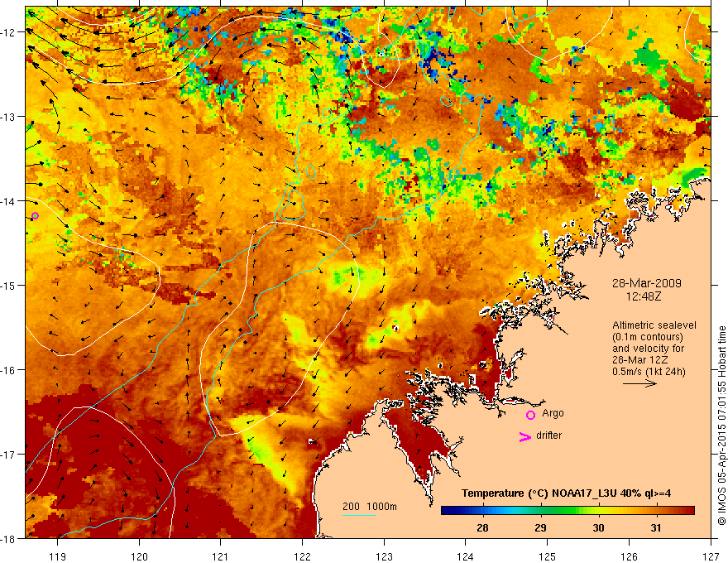Screen dimensions: 728x563
Task: Click the '0.5m/s (1kt 24h)' text
Action: pyautogui.click(x=649, y=372)
